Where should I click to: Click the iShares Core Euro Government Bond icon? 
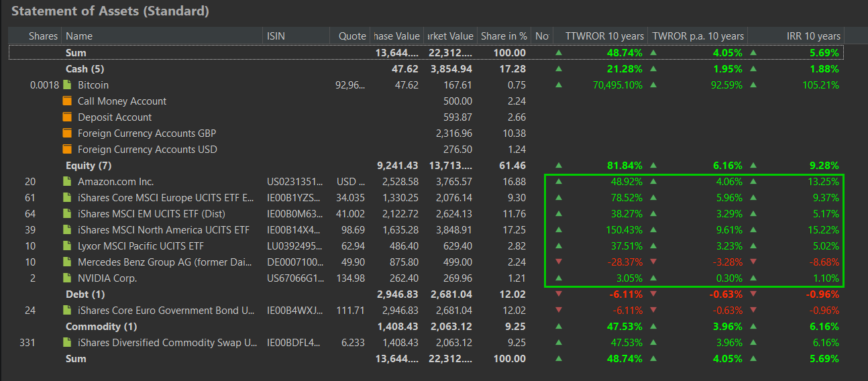[66, 311]
